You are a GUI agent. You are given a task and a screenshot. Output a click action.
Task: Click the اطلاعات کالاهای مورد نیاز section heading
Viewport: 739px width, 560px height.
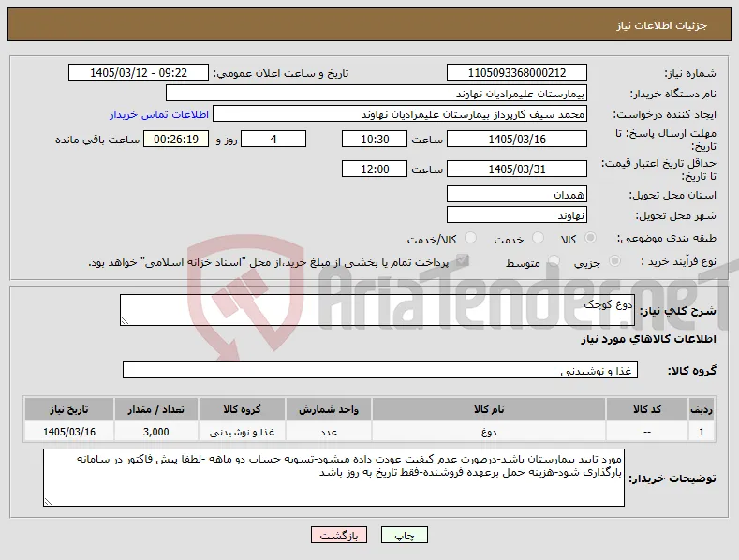click(x=648, y=339)
